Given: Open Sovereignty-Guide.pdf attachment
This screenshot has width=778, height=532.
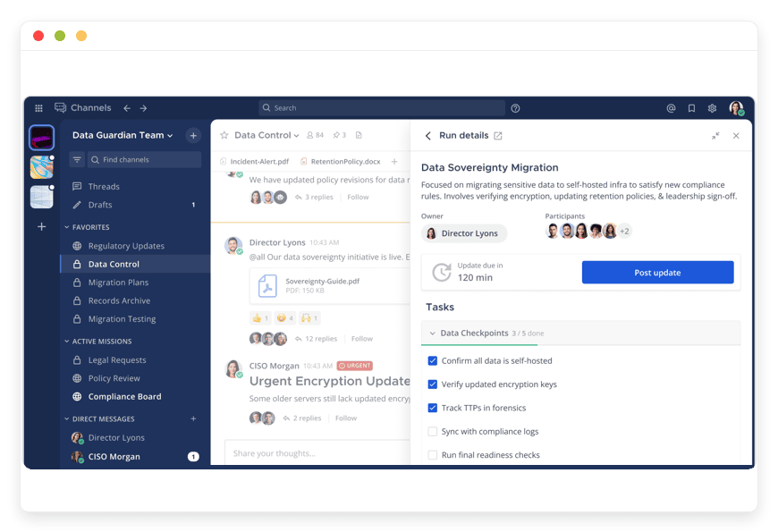Looking at the screenshot, I should point(329,286).
